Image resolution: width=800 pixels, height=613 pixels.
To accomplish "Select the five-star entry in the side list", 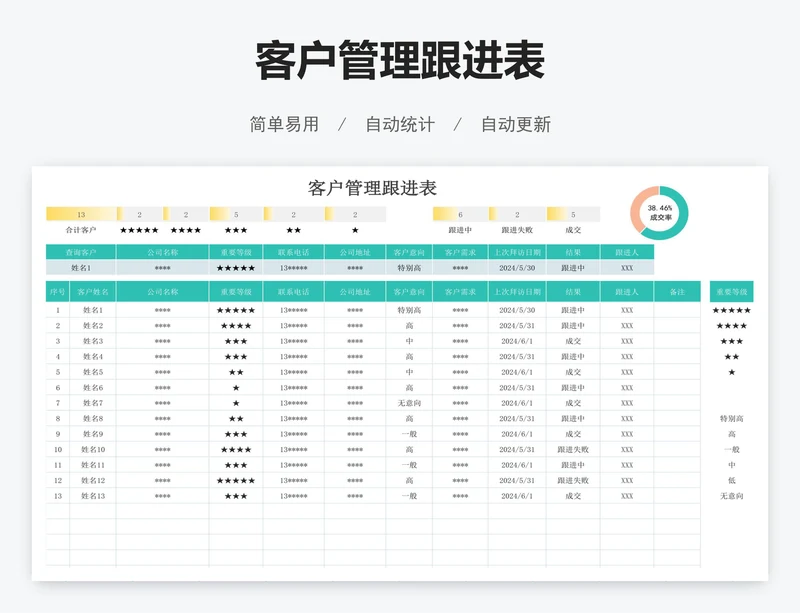I will [x=731, y=310].
